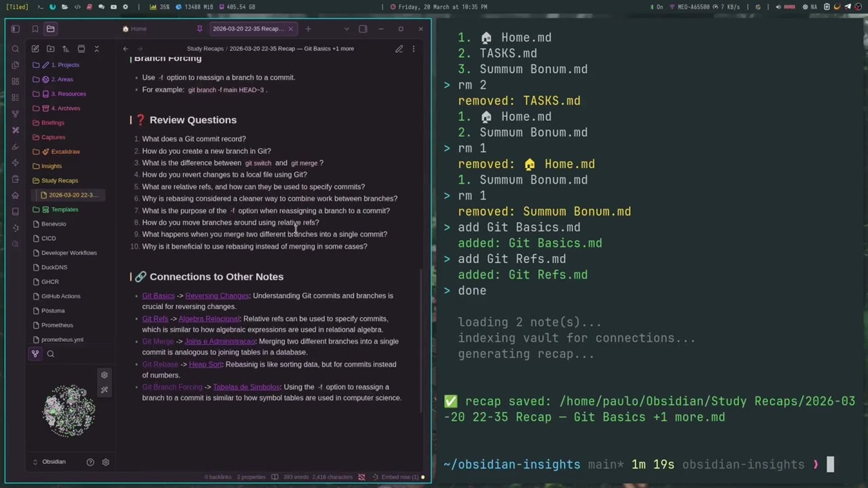868x488 pixels.
Task: Collapse all folders in file explorer
Action: coord(97,49)
